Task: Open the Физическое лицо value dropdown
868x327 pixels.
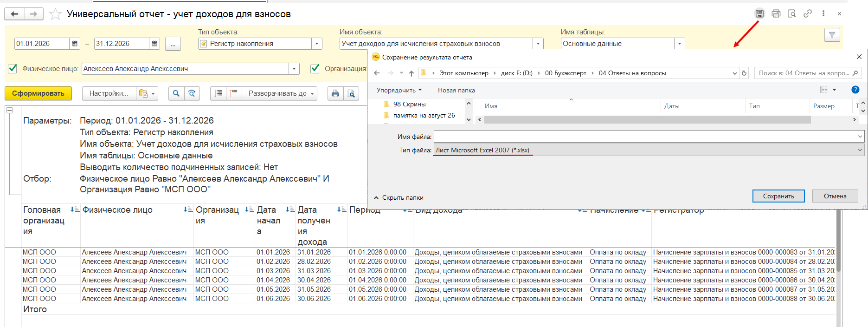Action: [294, 69]
